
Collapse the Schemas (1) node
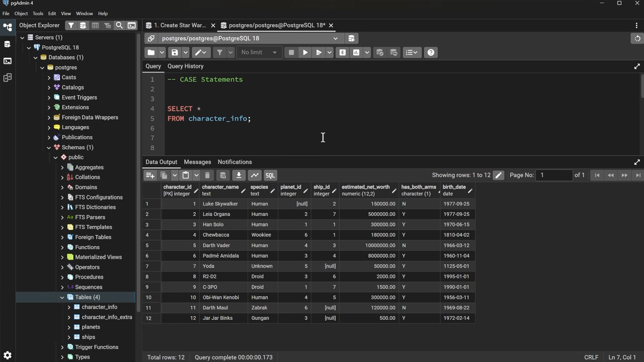[49, 147]
